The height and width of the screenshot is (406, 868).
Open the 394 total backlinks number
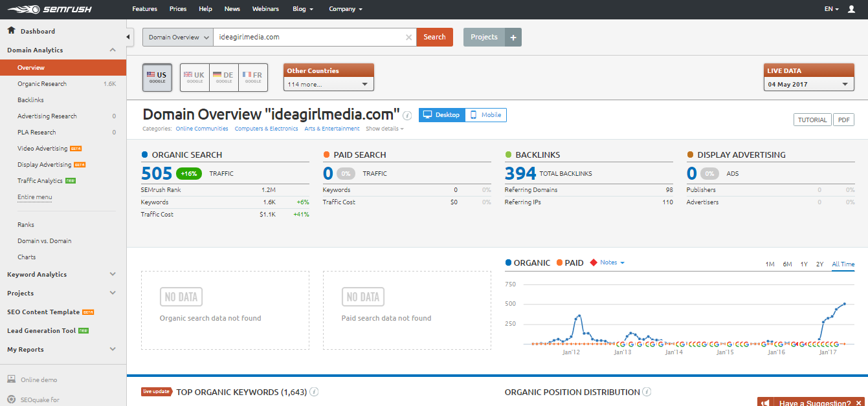pos(520,173)
